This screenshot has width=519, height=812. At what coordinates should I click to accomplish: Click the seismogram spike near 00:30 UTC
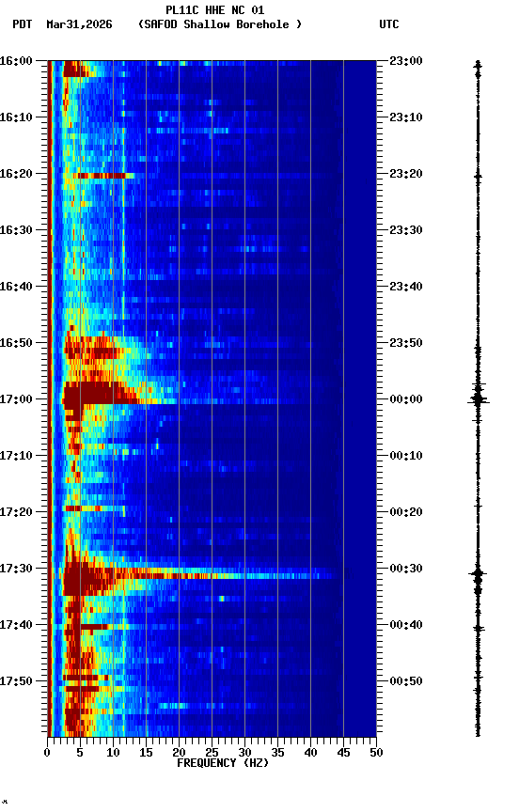[478, 574]
